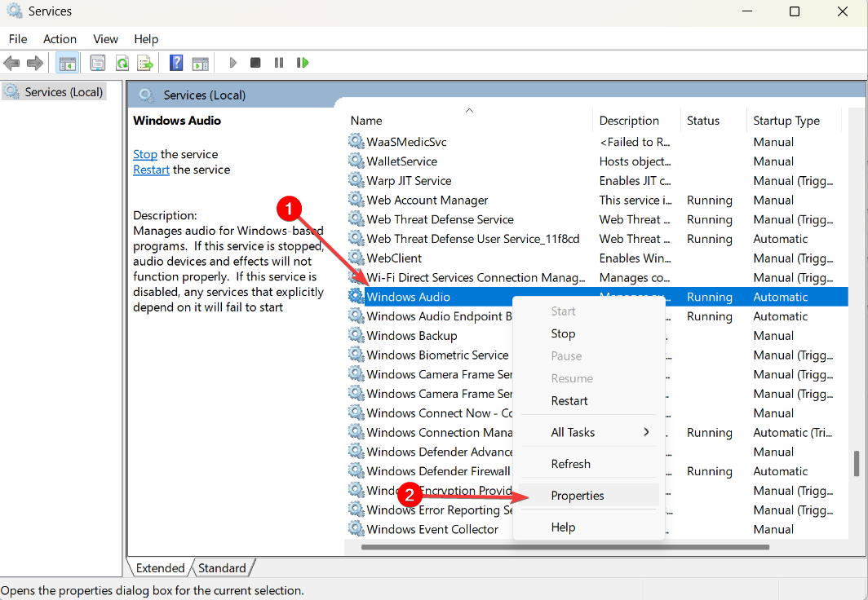Image resolution: width=868 pixels, height=600 pixels.
Task: Select the Wi-Fi Direct Services Connection Manager row
Action: point(598,277)
